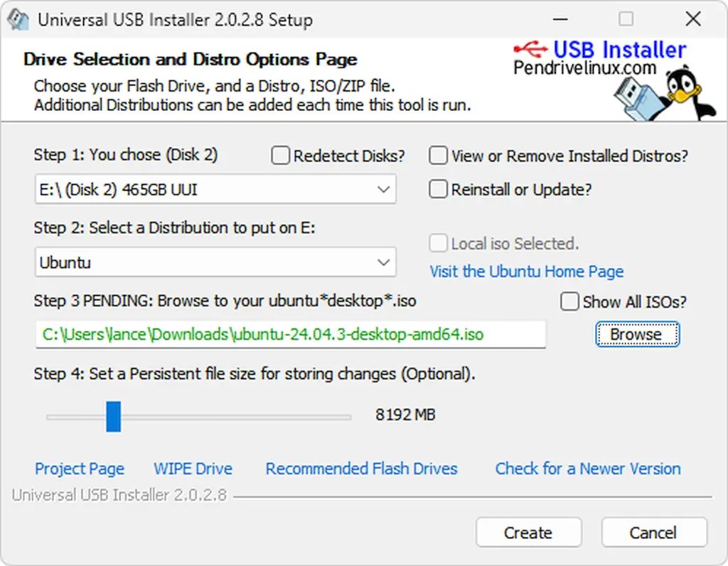Image resolution: width=728 pixels, height=566 pixels.
Task: Open the Project Page link
Action: pyautogui.click(x=80, y=469)
